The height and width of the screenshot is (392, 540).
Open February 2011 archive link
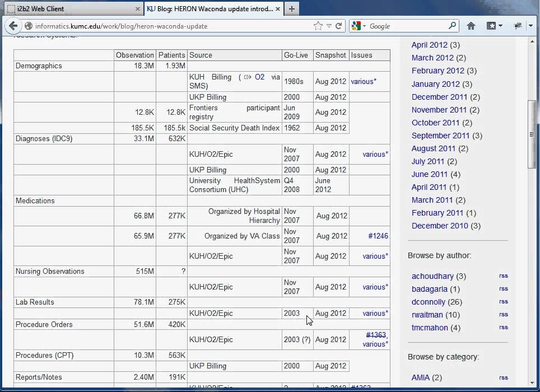(x=437, y=213)
